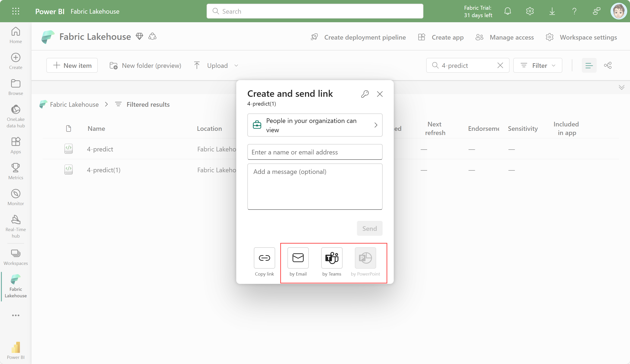Click Power BI title in header
The image size is (630, 364).
[50, 11]
